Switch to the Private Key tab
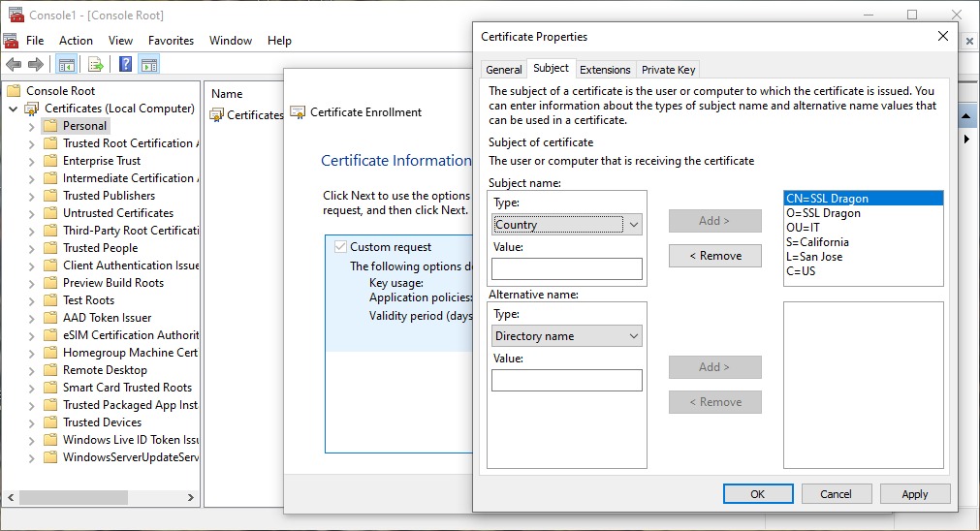The width and height of the screenshot is (980, 531). 668,70
